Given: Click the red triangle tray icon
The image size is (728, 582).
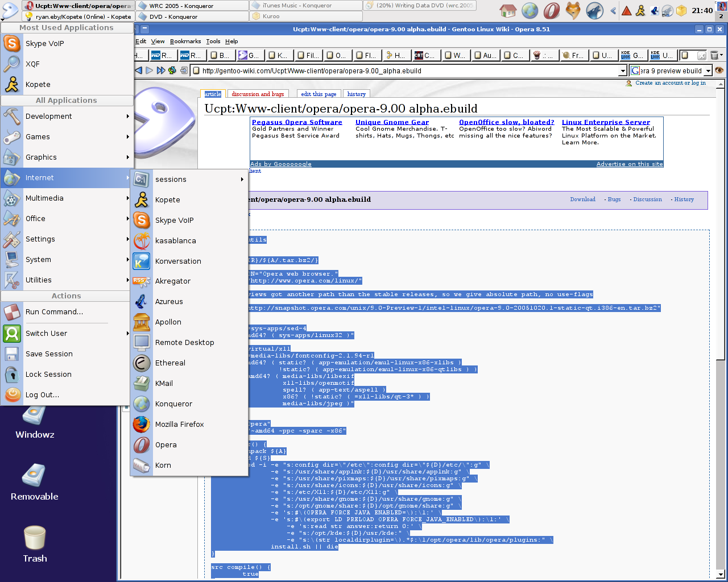Looking at the screenshot, I should 626,10.
